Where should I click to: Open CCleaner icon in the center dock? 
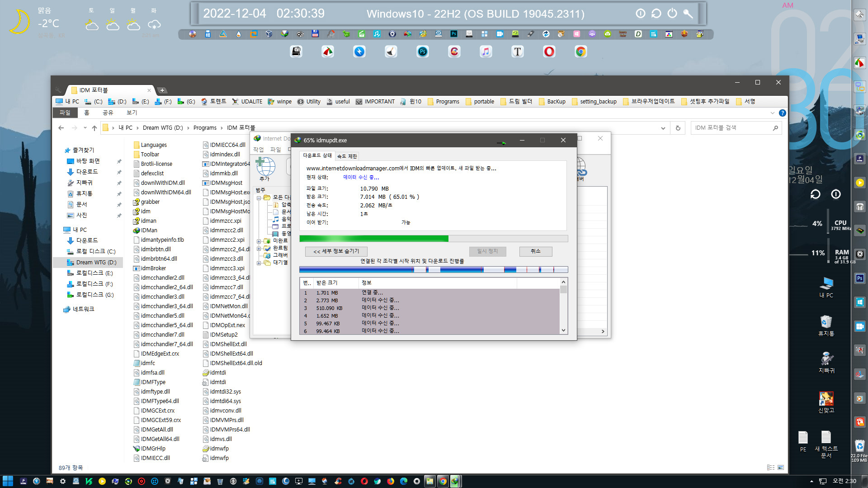(x=454, y=52)
